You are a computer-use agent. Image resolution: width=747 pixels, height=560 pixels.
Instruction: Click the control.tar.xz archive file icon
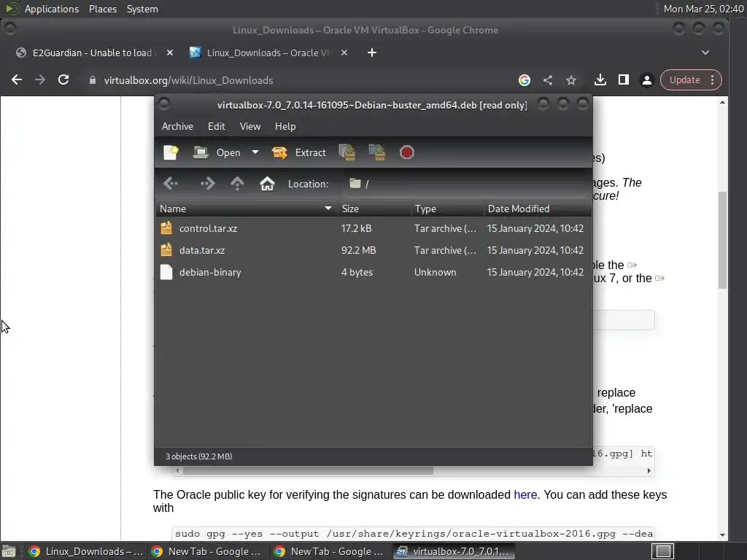166,228
